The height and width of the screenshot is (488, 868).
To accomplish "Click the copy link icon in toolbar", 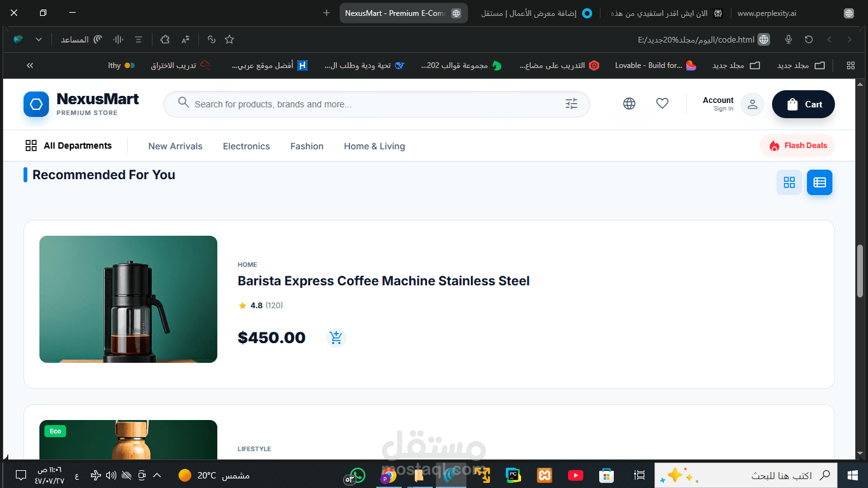I will pos(212,39).
